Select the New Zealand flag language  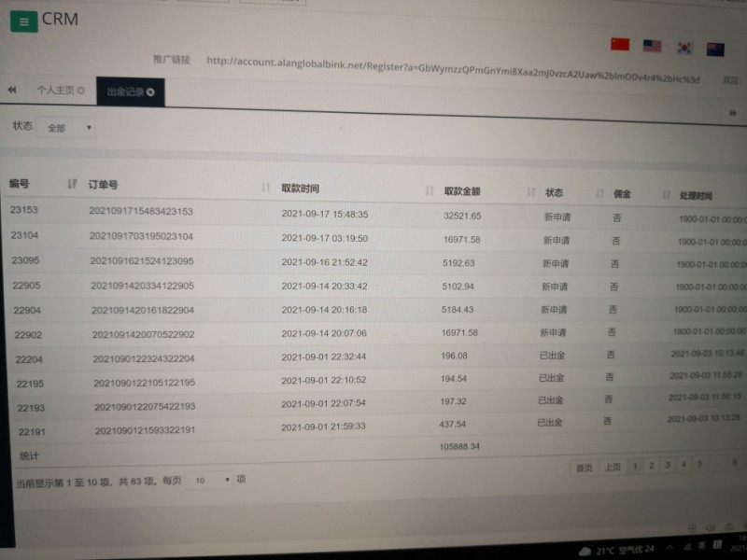coord(715,49)
